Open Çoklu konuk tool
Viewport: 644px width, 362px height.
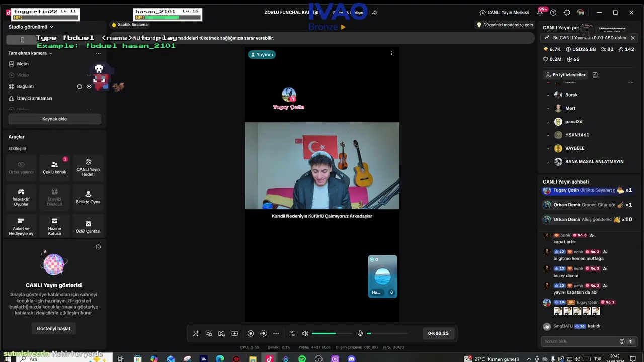click(x=54, y=168)
